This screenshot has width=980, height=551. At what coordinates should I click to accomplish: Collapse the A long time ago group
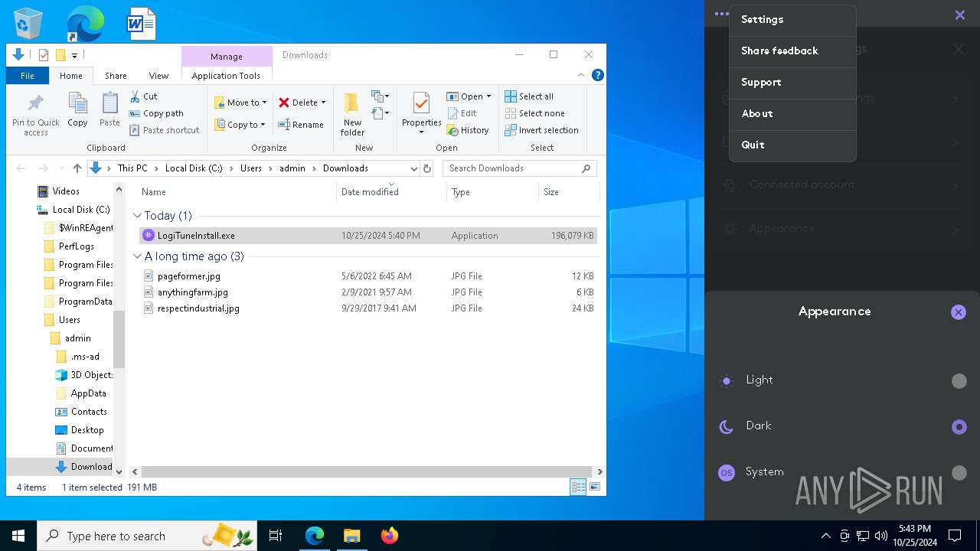click(137, 256)
